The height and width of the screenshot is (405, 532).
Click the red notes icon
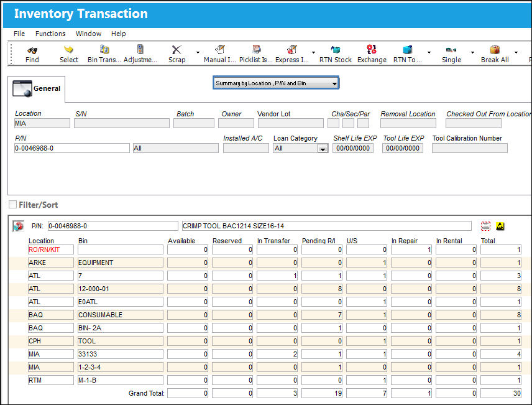[486, 226]
